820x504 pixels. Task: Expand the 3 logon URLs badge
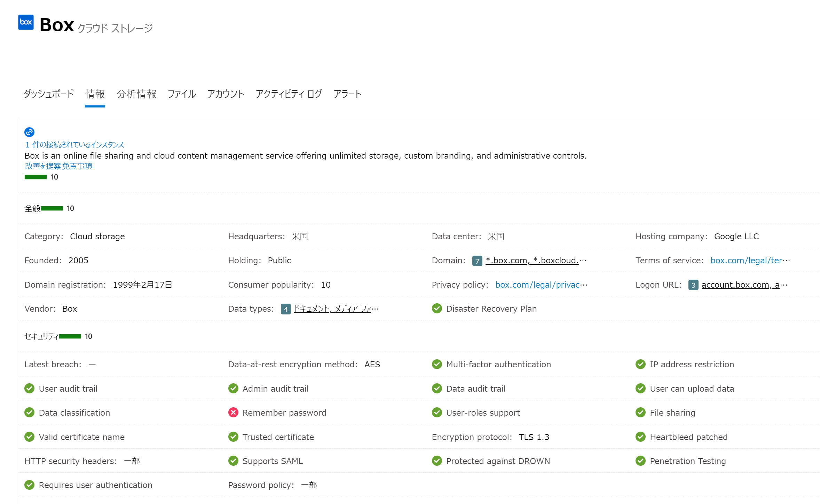point(693,285)
